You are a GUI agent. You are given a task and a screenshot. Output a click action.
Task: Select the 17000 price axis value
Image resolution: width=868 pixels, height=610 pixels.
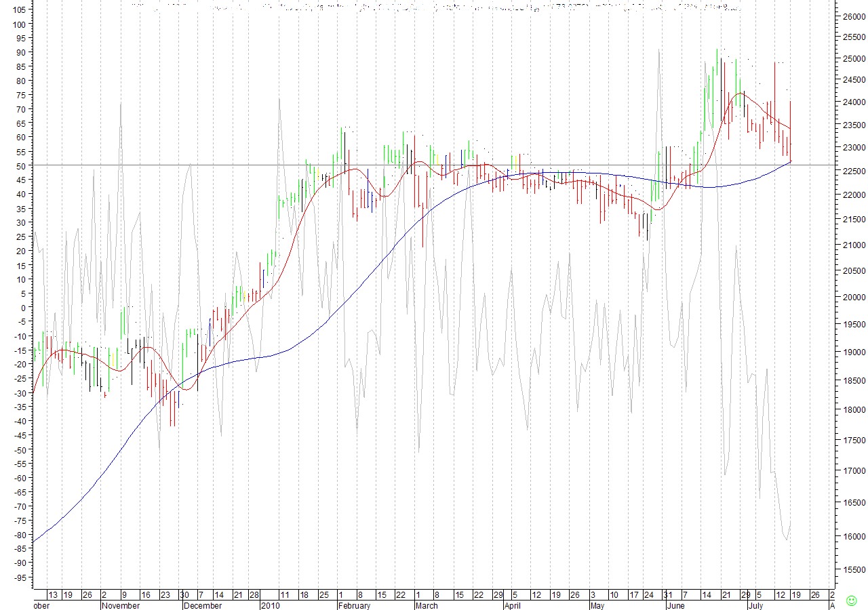point(853,471)
